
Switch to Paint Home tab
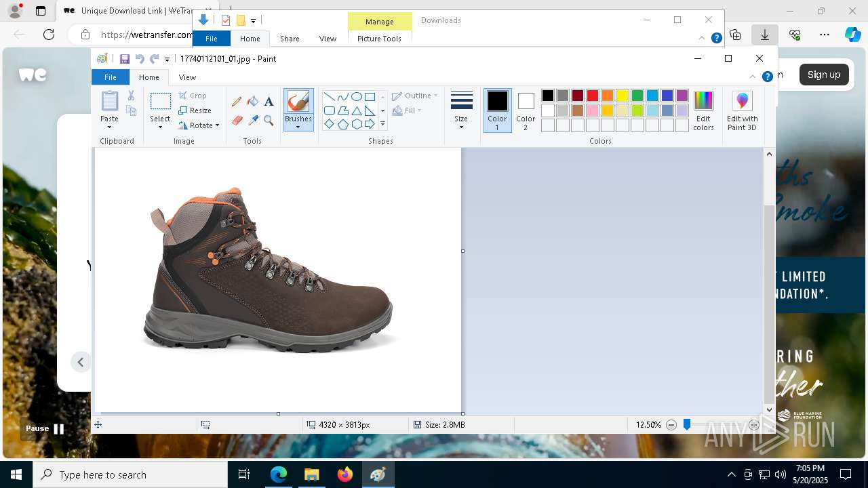pos(149,77)
